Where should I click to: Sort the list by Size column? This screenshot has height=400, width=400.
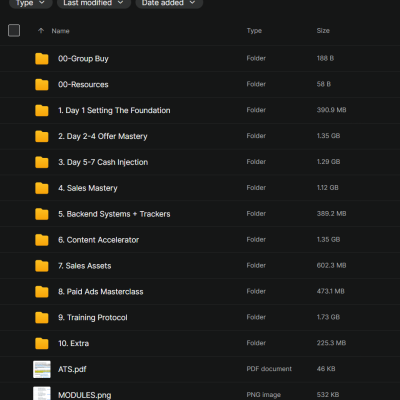click(x=323, y=31)
